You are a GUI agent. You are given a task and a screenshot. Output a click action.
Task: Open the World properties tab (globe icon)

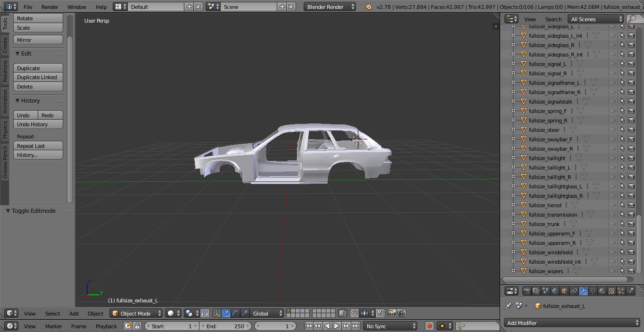(x=555, y=291)
